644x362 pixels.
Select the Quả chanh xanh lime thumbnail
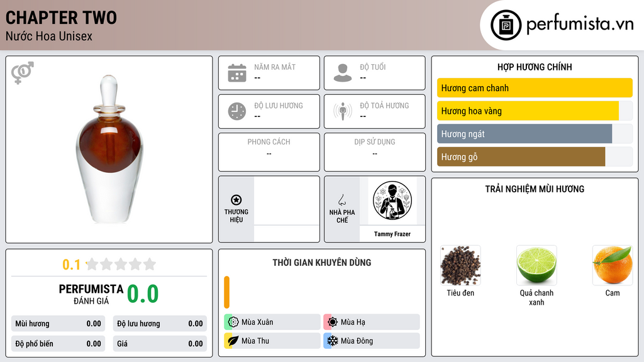(x=536, y=266)
